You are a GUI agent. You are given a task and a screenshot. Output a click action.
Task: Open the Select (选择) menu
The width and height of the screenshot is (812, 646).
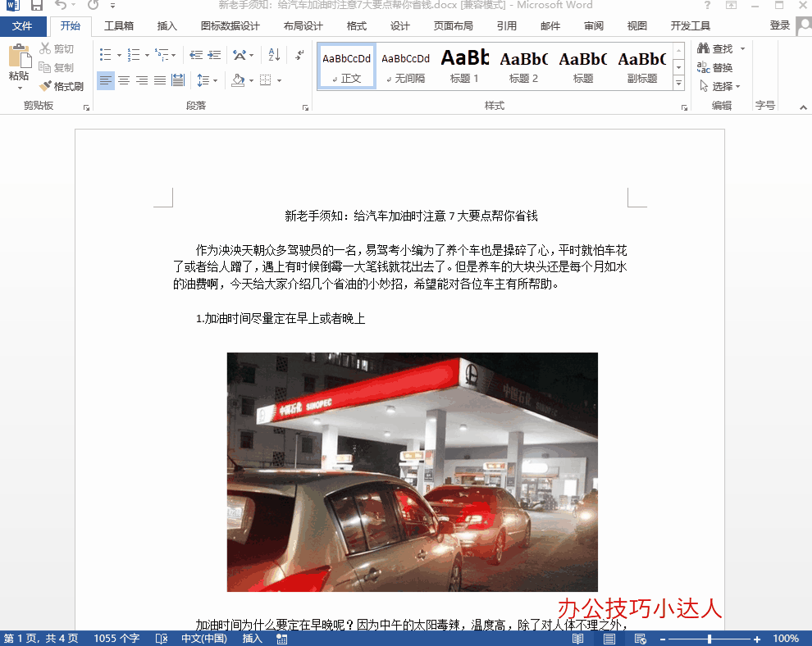tap(720, 86)
